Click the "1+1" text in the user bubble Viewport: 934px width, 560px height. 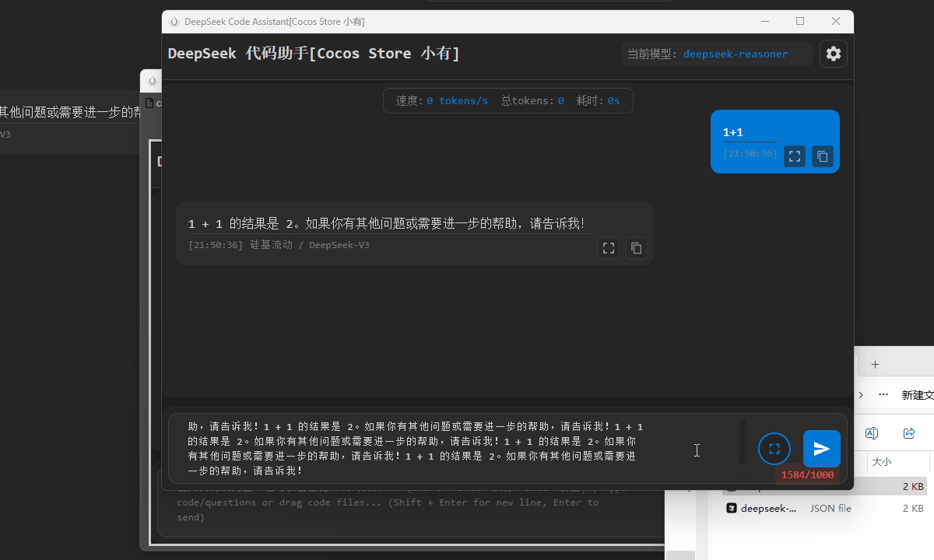[733, 133]
